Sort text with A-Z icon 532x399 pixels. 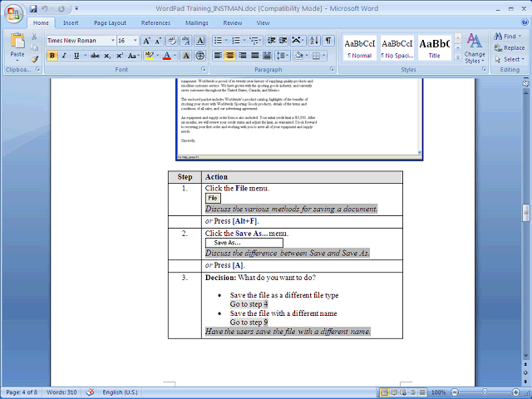[x=314, y=41]
